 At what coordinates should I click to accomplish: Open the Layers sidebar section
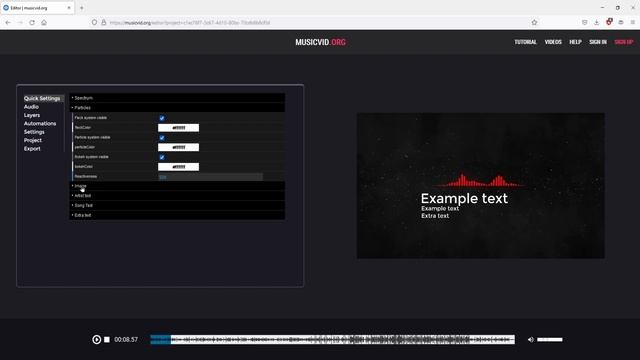pos(32,115)
